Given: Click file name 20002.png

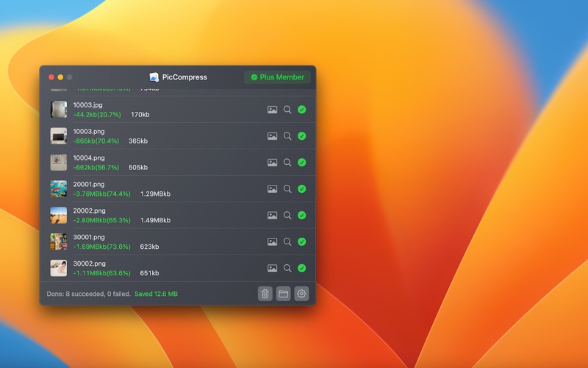Looking at the screenshot, I should click(89, 210).
